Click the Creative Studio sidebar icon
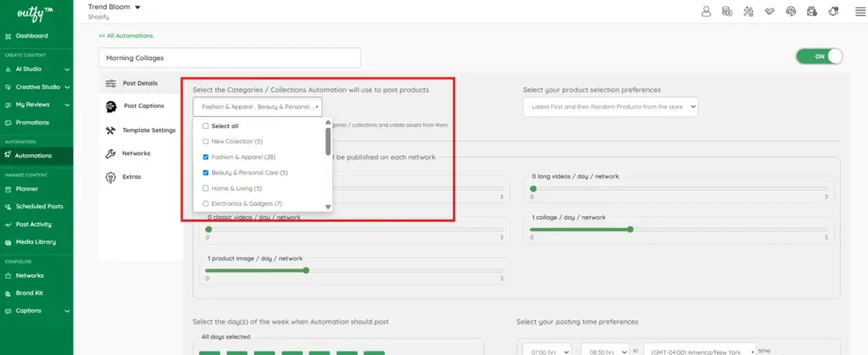 coord(8,86)
